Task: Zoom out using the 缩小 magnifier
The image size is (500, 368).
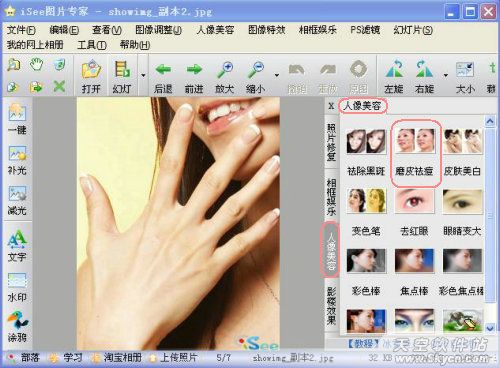Action: [x=256, y=70]
